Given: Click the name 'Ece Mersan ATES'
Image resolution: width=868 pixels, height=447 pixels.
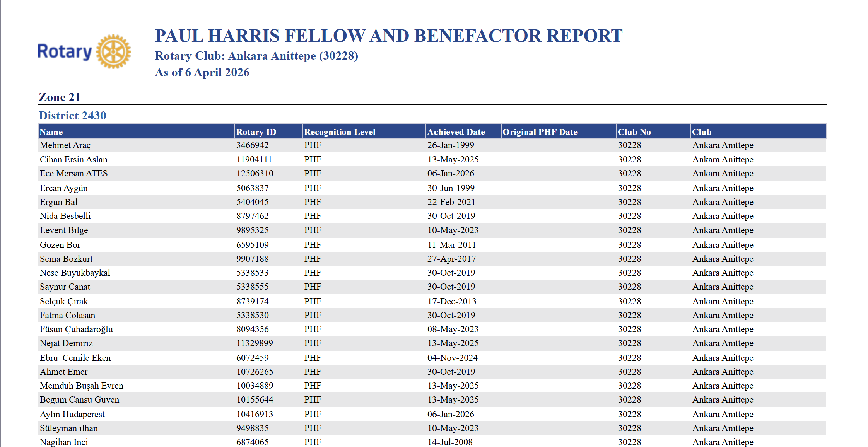Looking at the screenshot, I should coord(74,173).
